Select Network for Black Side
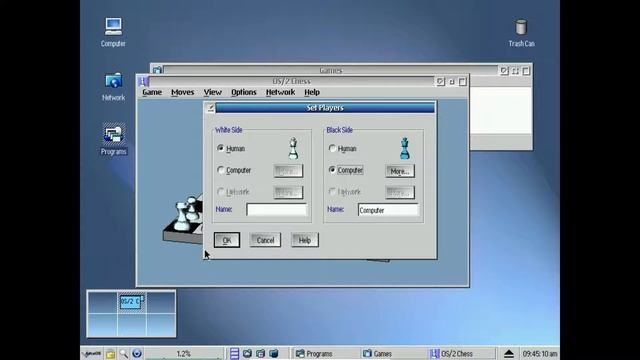The width and height of the screenshot is (640, 360). click(x=345, y=192)
